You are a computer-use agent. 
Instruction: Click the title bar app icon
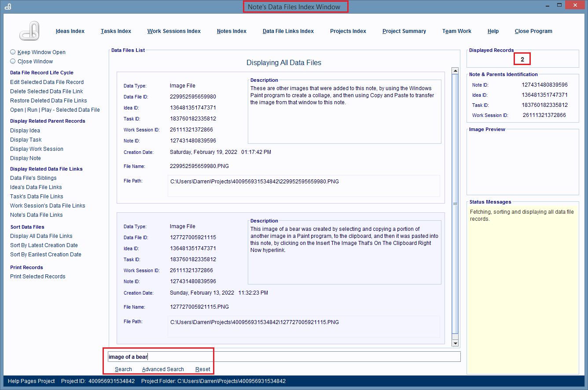coord(7,6)
